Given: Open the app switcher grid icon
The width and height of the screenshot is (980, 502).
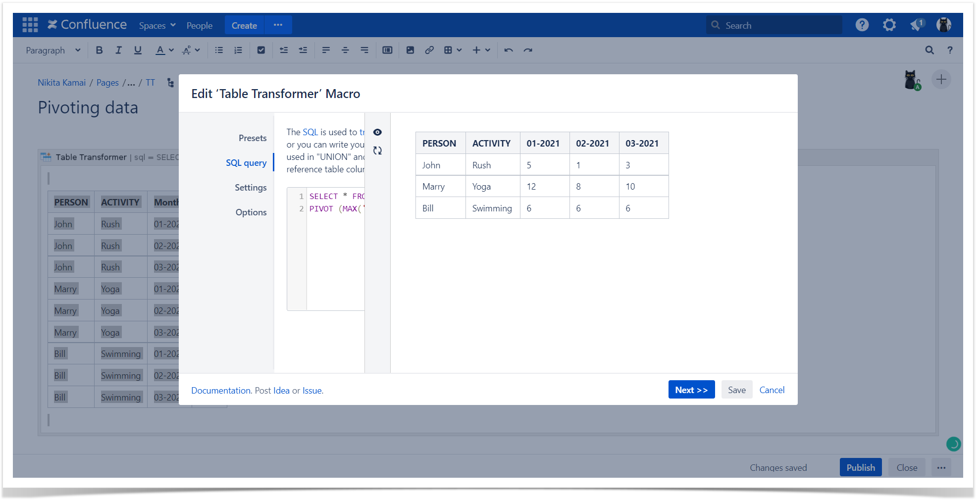Looking at the screenshot, I should (30, 25).
